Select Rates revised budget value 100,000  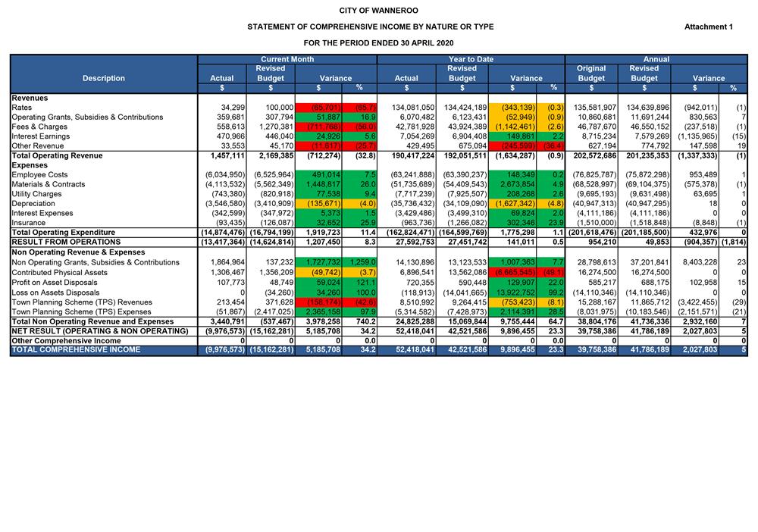click(280, 108)
